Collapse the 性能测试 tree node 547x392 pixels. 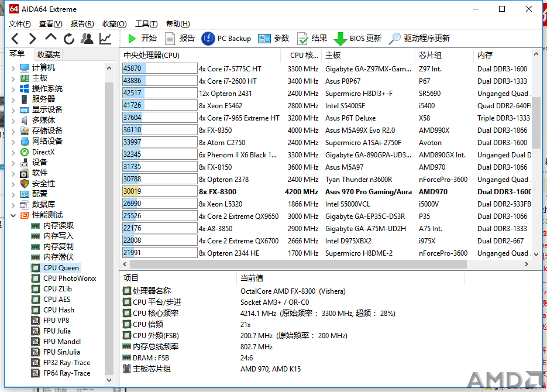tap(13, 215)
